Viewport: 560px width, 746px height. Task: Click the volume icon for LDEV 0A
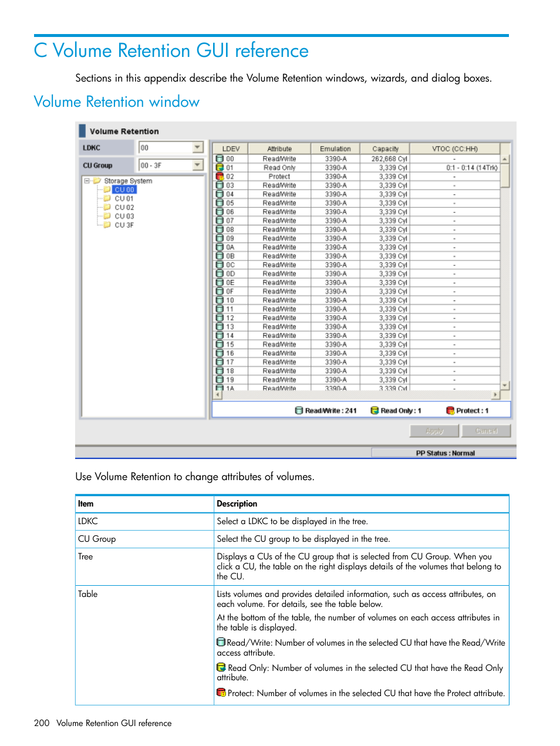click(x=220, y=247)
